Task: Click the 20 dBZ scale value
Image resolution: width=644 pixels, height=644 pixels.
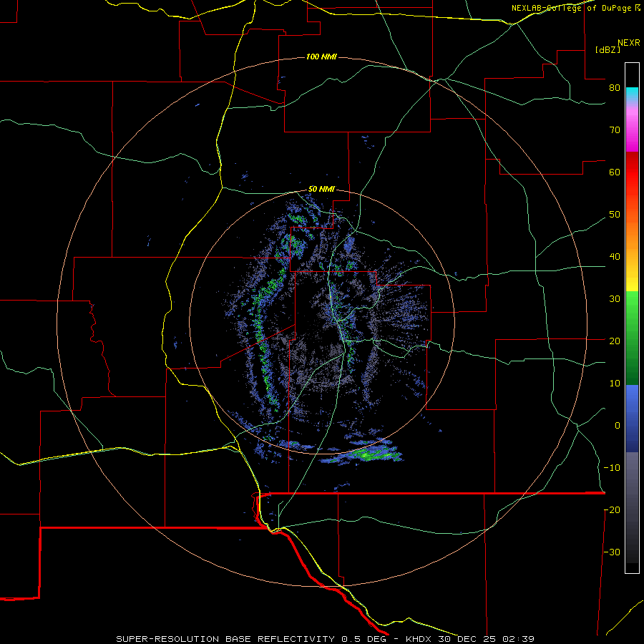Action: pos(615,341)
